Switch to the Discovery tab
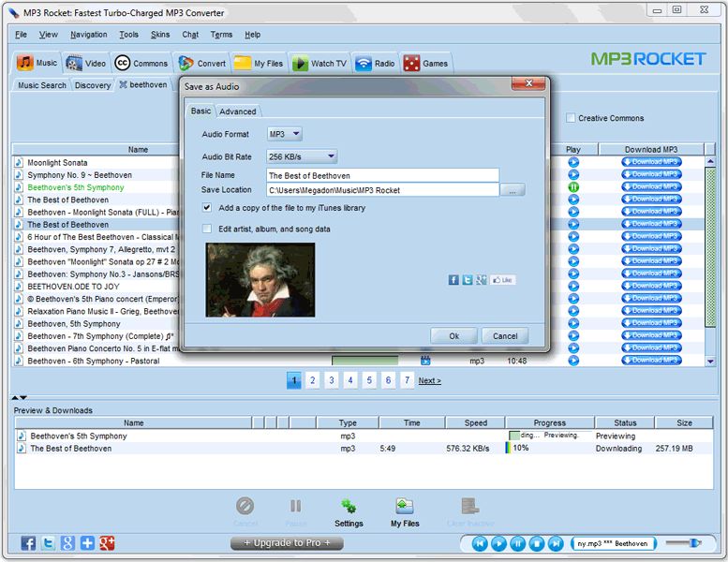This screenshot has width=728, height=562. point(93,85)
